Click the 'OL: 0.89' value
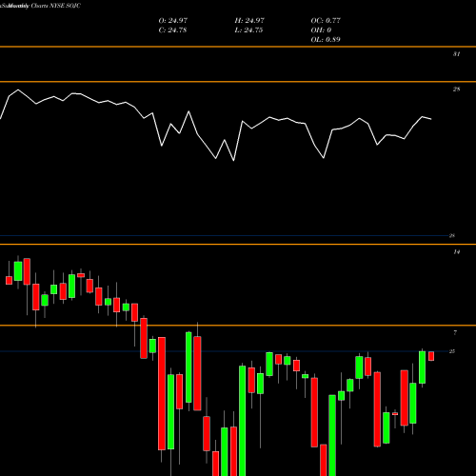Screen dimensions: 476x476 tap(326, 39)
